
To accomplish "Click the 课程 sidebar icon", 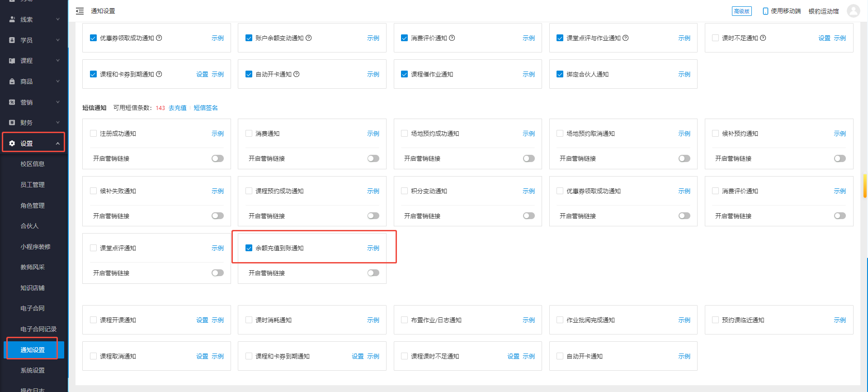I will [12, 61].
